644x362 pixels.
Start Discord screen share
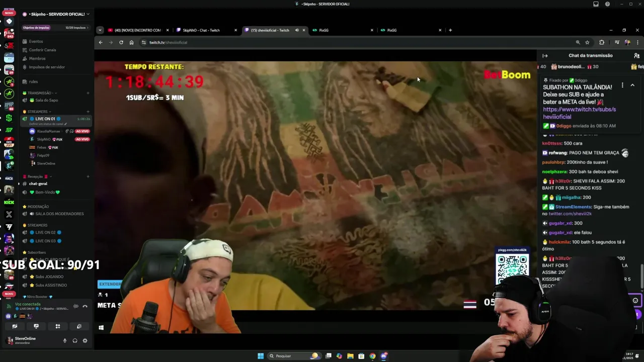click(x=36, y=326)
